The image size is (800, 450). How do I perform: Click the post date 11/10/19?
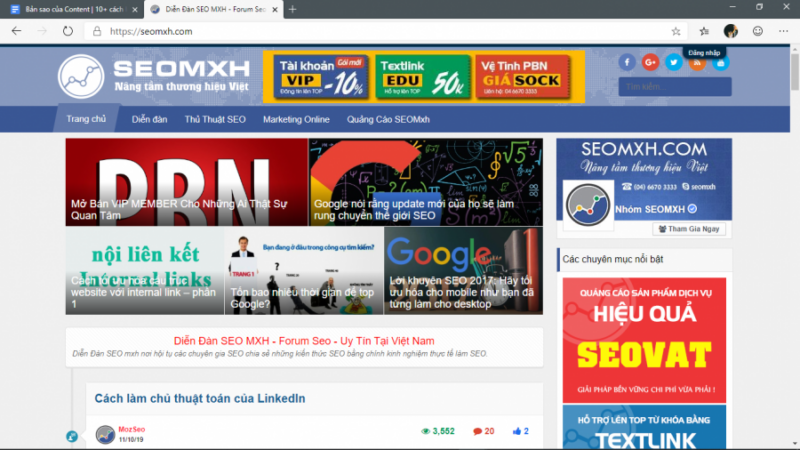tap(131, 439)
